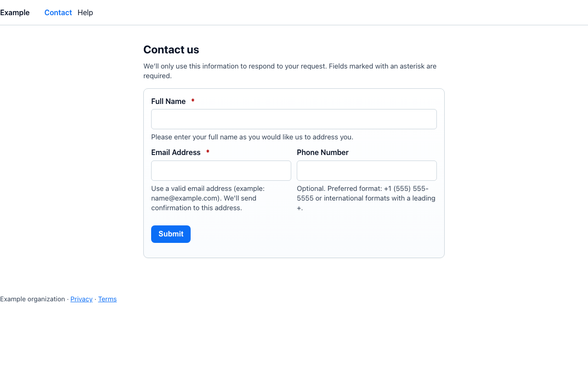Screen dimensions: 588x368
Task: Focus the Email Address field
Action: coord(221,171)
